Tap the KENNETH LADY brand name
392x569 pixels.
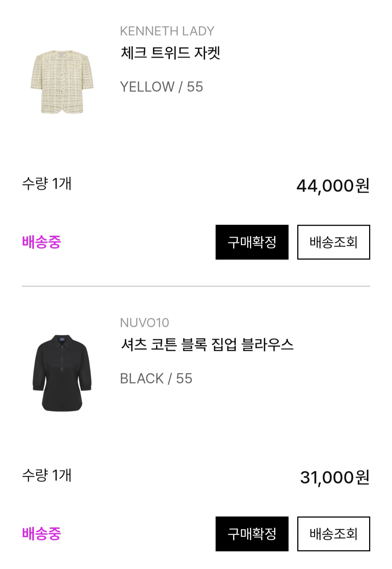(x=167, y=31)
